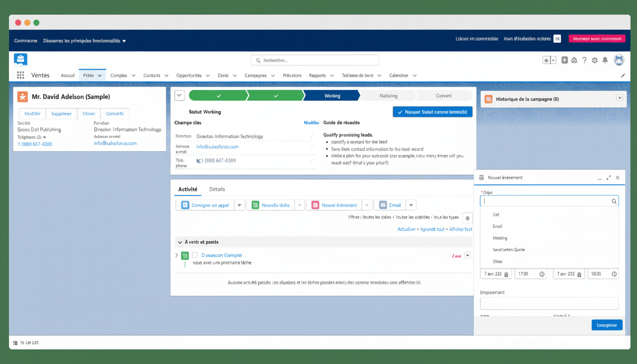
Task: Mark the sample task complete via green check
Action: 184,255
